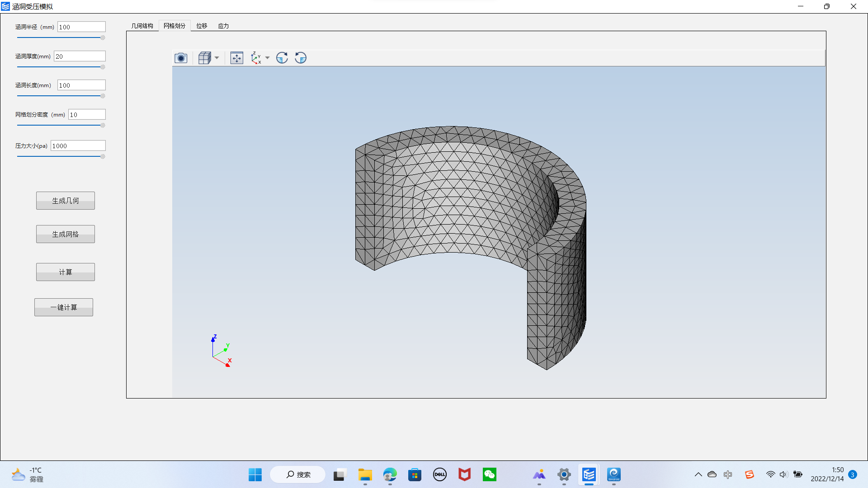Click the 涵洞厚度 slider handle

pyautogui.click(x=103, y=67)
